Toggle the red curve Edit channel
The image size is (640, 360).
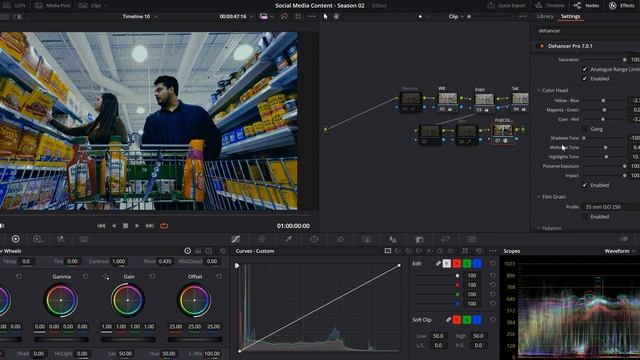pyautogui.click(x=457, y=264)
